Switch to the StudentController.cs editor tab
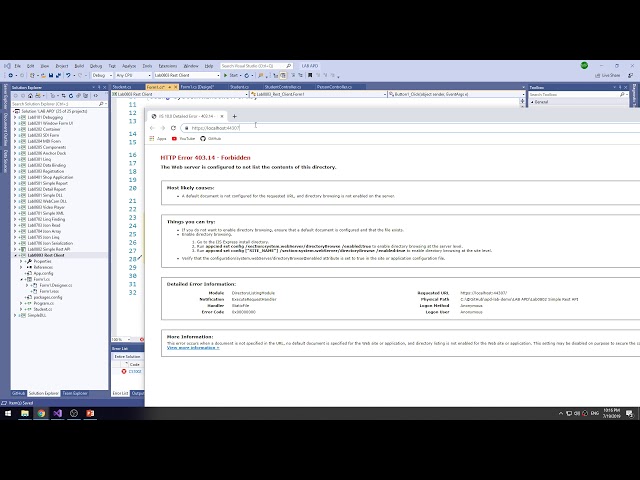This screenshot has width=640, height=480. [283, 87]
